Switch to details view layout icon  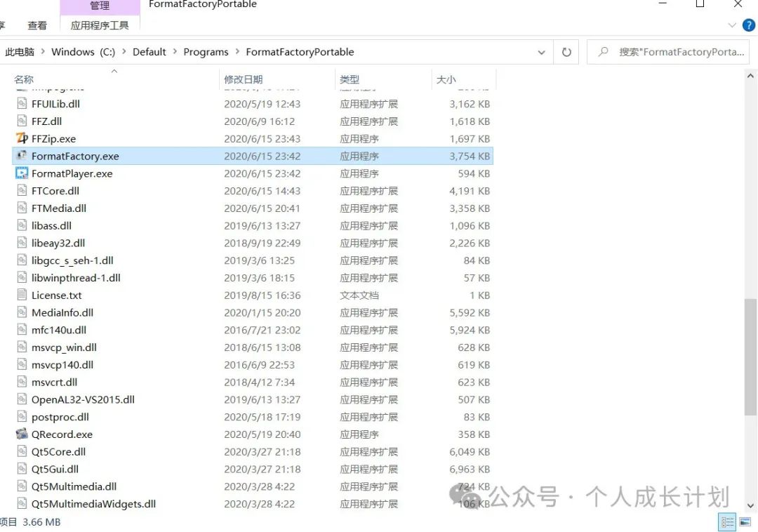(727, 522)
